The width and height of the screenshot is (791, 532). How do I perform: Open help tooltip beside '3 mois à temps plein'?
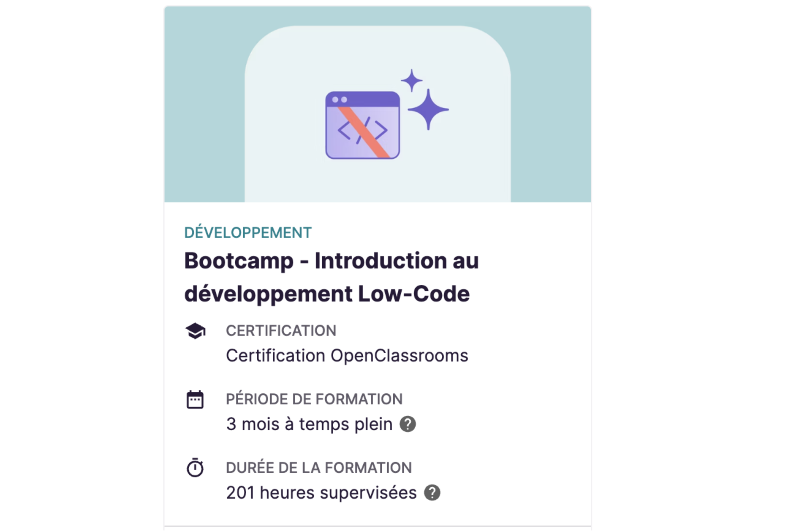(x=407, y=424)
